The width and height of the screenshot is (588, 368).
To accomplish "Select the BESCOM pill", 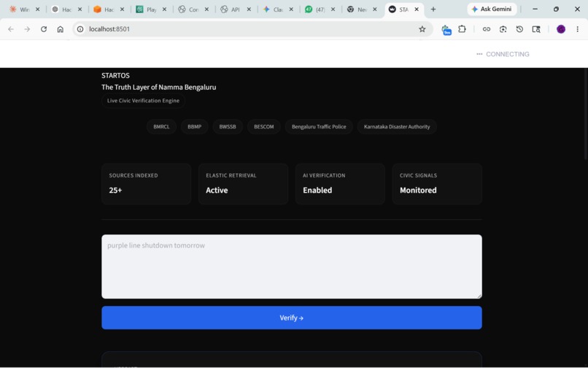I will [263, 126].
